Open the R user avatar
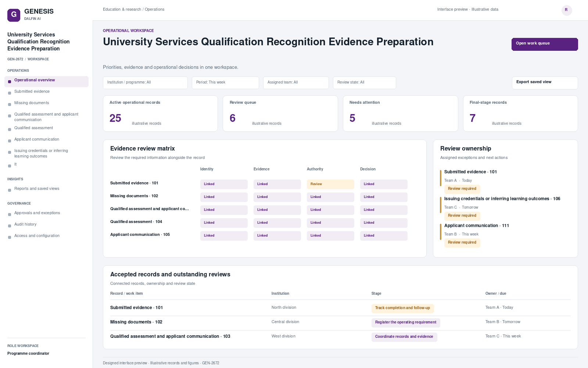Image resolution: width=588 pixels, height=368 pixels. click(566, 10)
